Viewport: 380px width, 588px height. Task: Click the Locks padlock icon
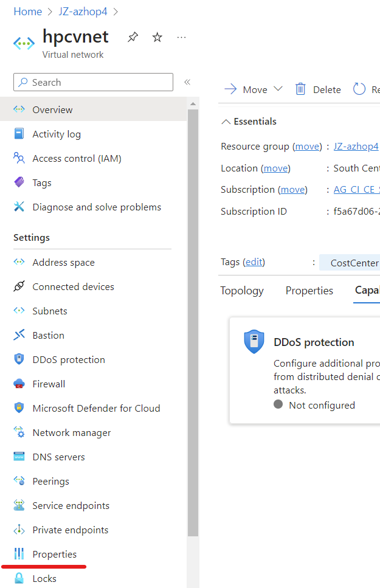pyautogui.click(x=19, y=578)
